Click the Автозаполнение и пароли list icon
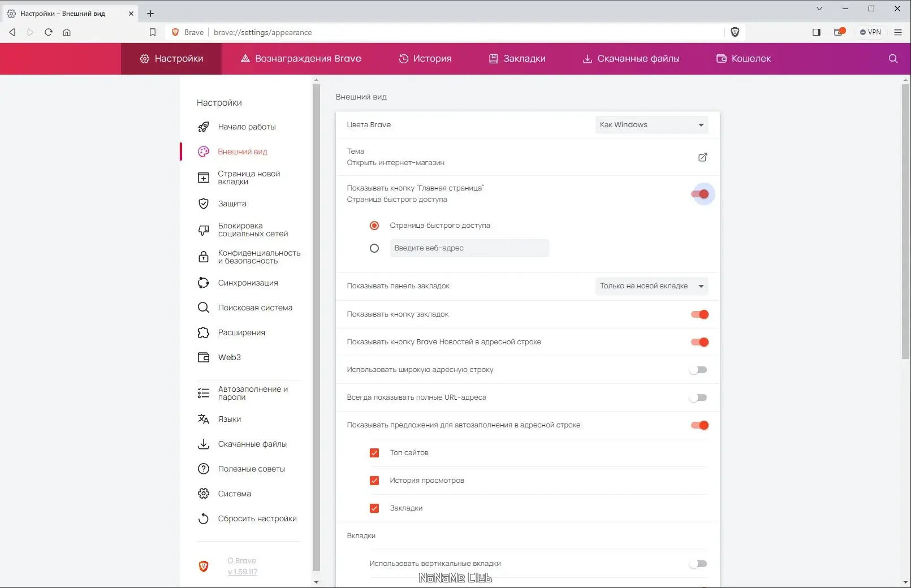The height and width of the screenshot is (588, 911). coord(204,394)
